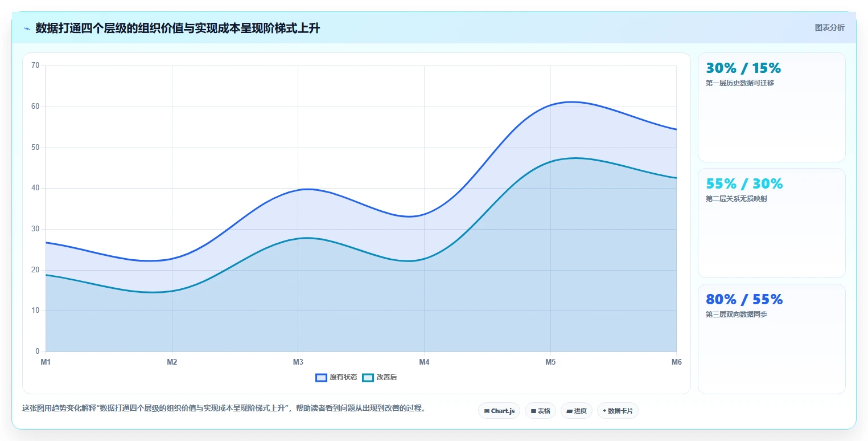Viewport: 868px width, 441px height.
Task: Click the M2 x-axis label
Action: tap(172, 362)
